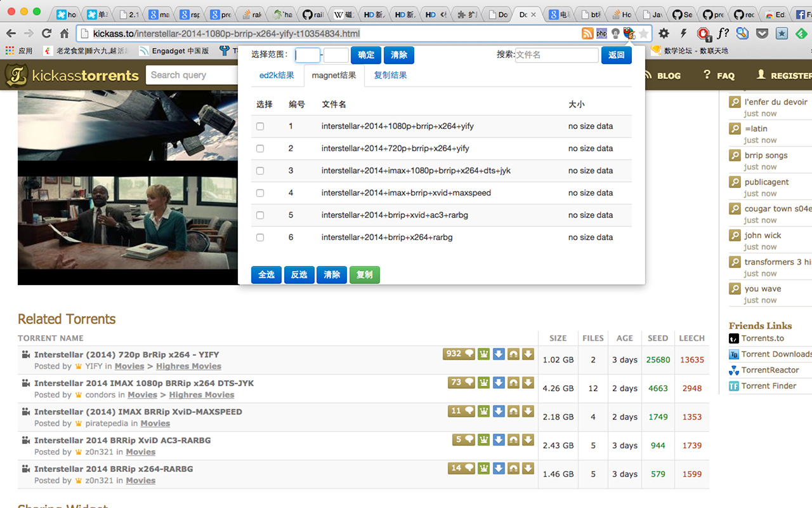Open the 932 comments badge on YIFY torrent
The width and height of the screenshot is (812, 508).
point(459,354)
